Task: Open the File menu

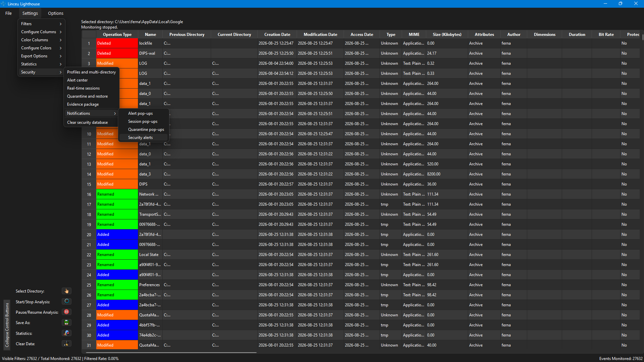Action: click(8, 13)
